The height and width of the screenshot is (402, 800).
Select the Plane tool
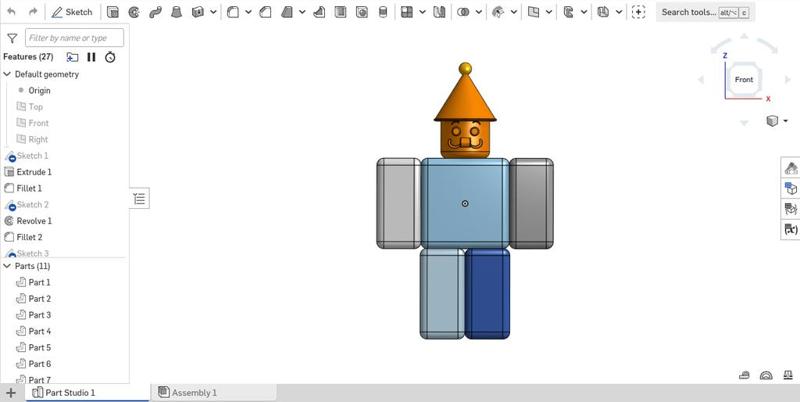point(533,12)
